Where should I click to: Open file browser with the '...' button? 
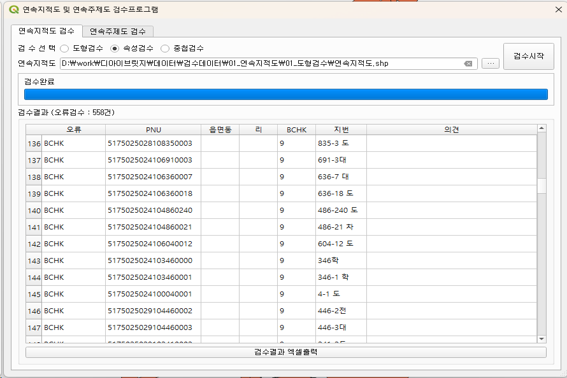coord(490,64)
